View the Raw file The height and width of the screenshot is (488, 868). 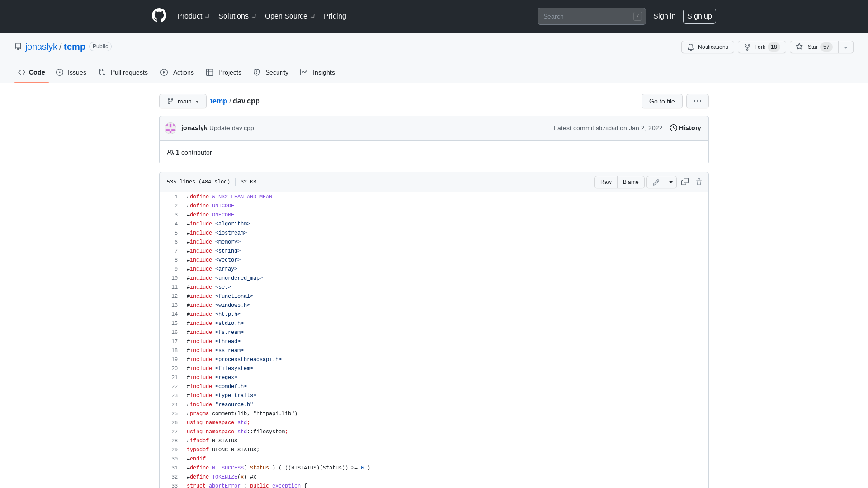coord(606,182)
